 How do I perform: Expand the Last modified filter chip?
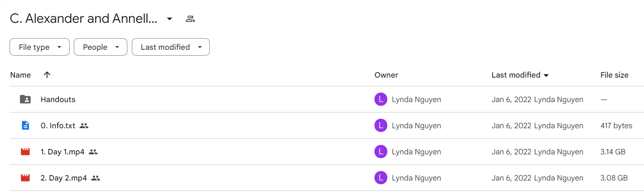click(x=171, y=47)
